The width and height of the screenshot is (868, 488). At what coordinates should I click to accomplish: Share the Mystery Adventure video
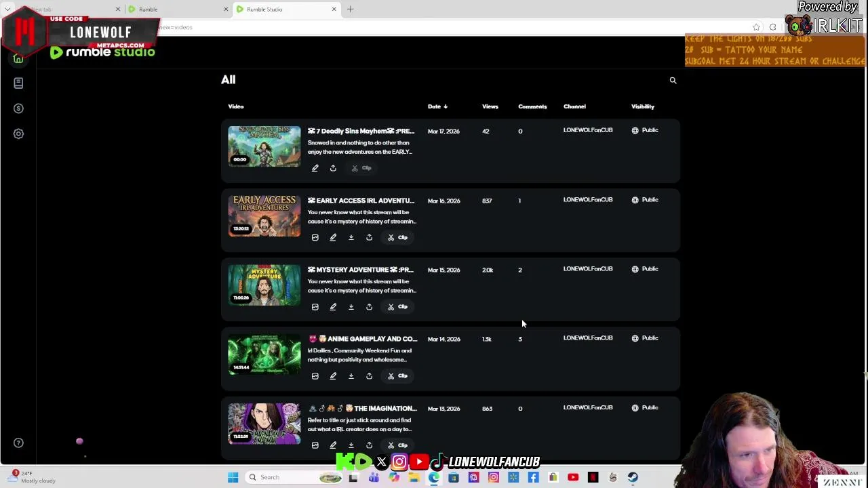click(x=369, y=306)
